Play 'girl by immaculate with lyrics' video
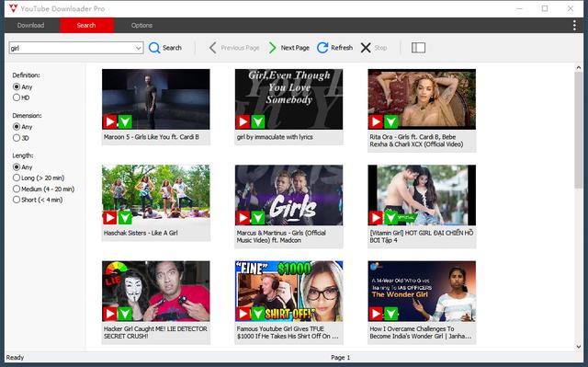 [243, 121]
